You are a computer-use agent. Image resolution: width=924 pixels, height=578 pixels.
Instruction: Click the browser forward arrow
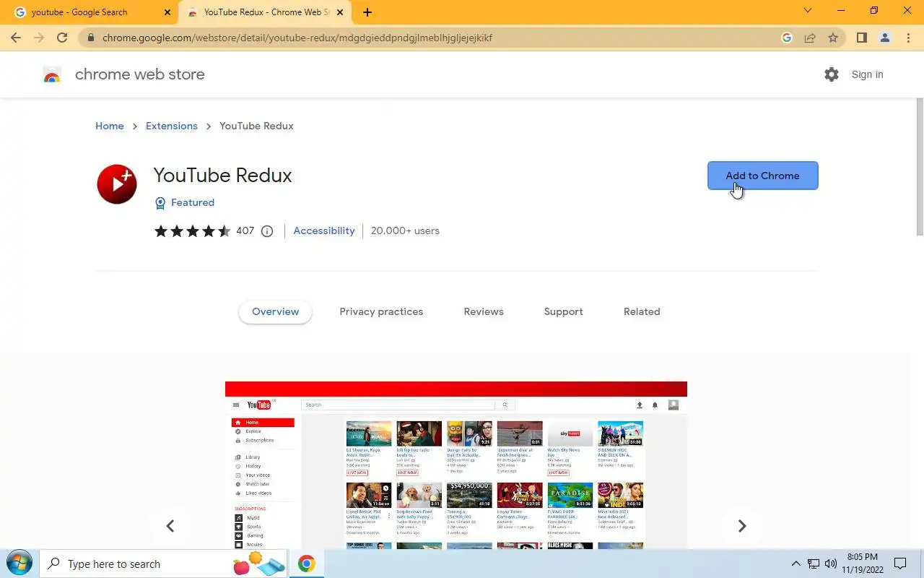39,38
